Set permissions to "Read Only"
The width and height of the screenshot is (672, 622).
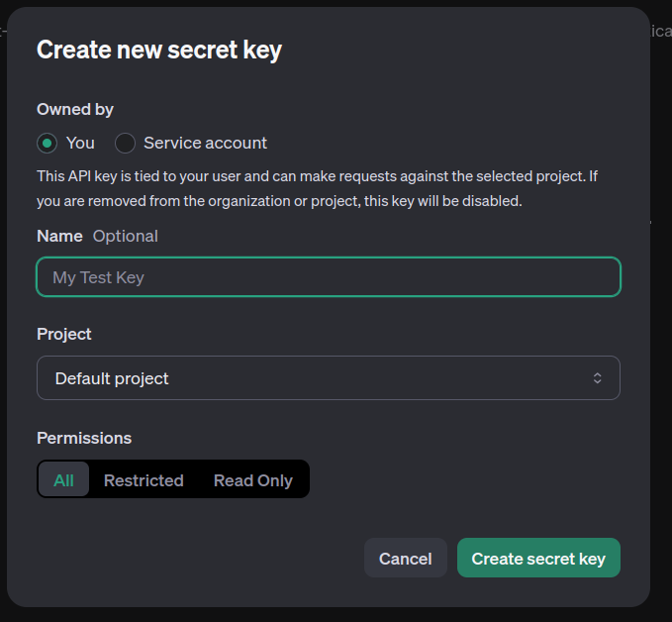pos(253,480)
